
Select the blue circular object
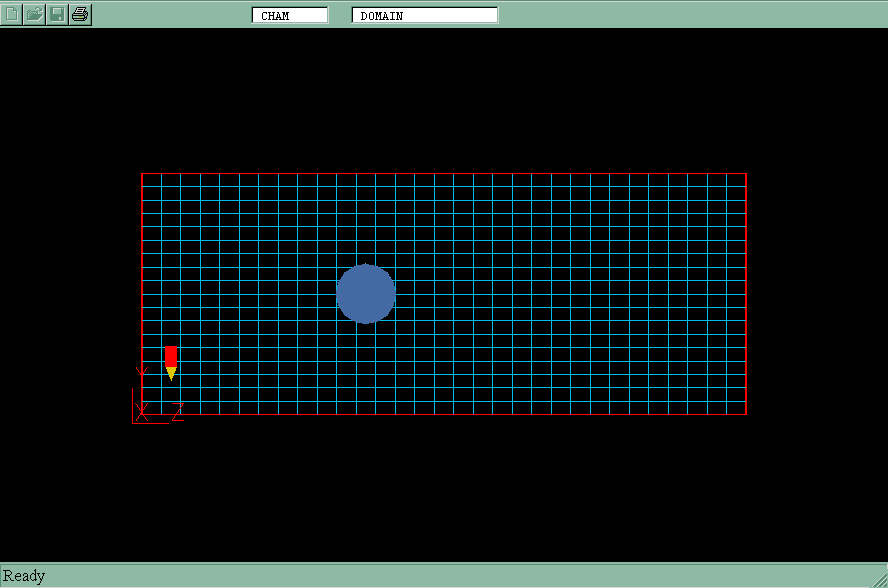coord(366,294)
